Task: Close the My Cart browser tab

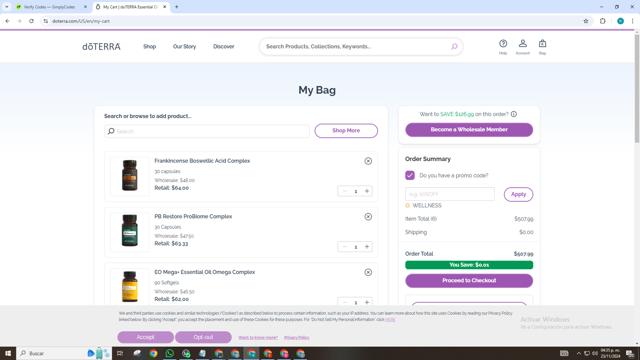Action: (x=165, y=7)
